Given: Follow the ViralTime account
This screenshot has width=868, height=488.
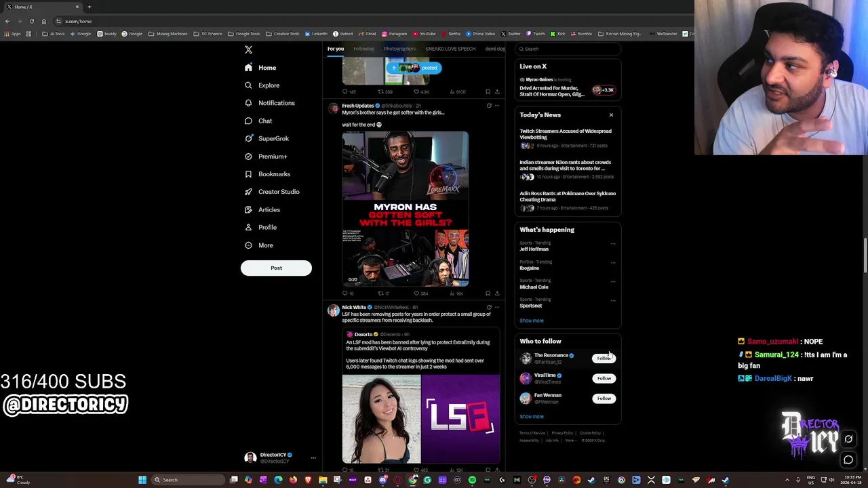Looking at the screenshot, I should pyautogui.click(x=604, y=378).
